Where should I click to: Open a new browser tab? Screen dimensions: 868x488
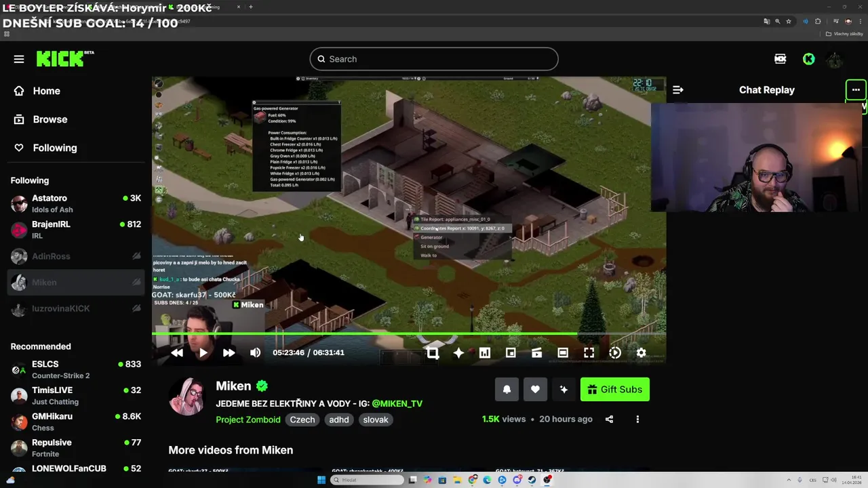251,7
